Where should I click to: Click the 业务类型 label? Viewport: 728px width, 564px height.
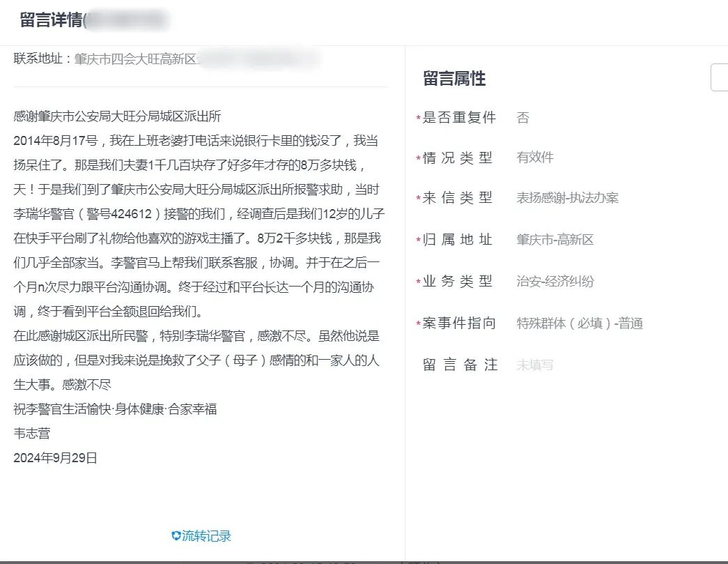tap(457, 281)
